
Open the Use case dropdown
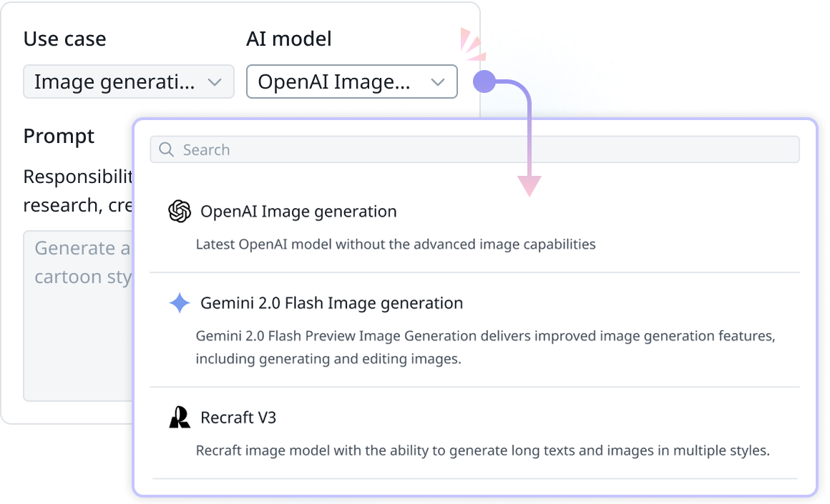coord(129,81)
